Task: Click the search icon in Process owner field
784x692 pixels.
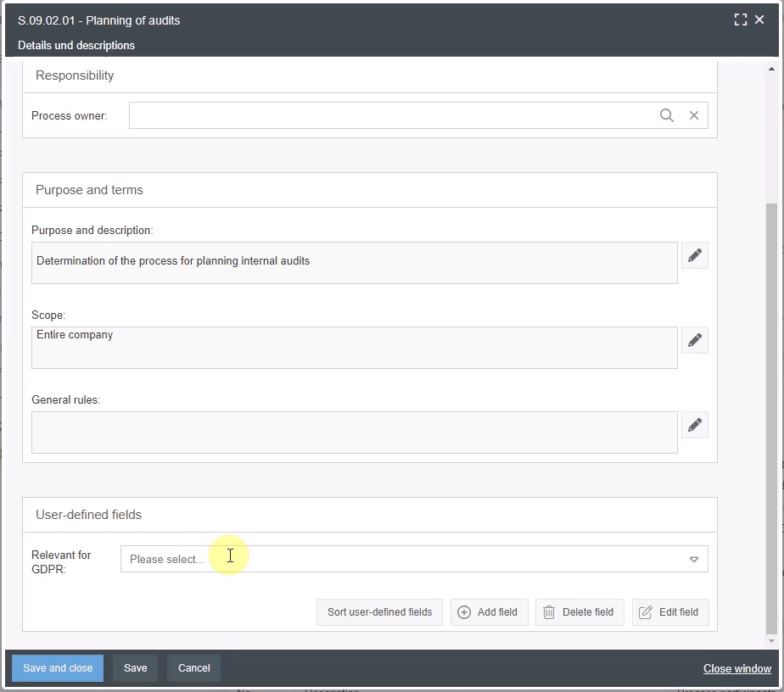Action: 666,115
